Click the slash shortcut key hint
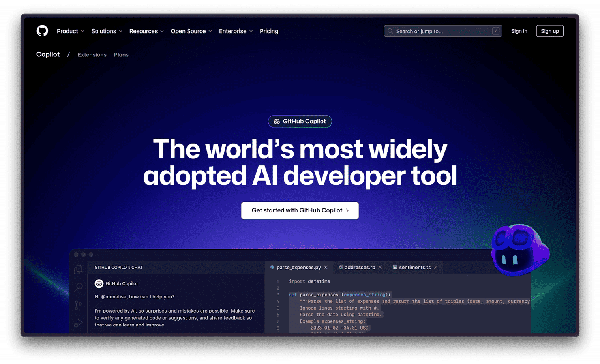Viewport: 600px width, 364px height. (496, 31)
